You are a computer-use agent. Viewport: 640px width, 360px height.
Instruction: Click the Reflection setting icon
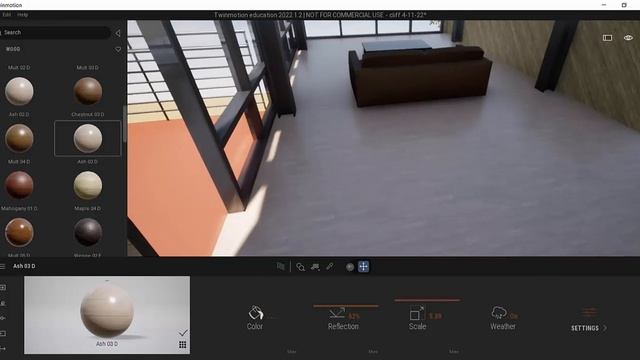pyautogui.click(x=337, y=313)
